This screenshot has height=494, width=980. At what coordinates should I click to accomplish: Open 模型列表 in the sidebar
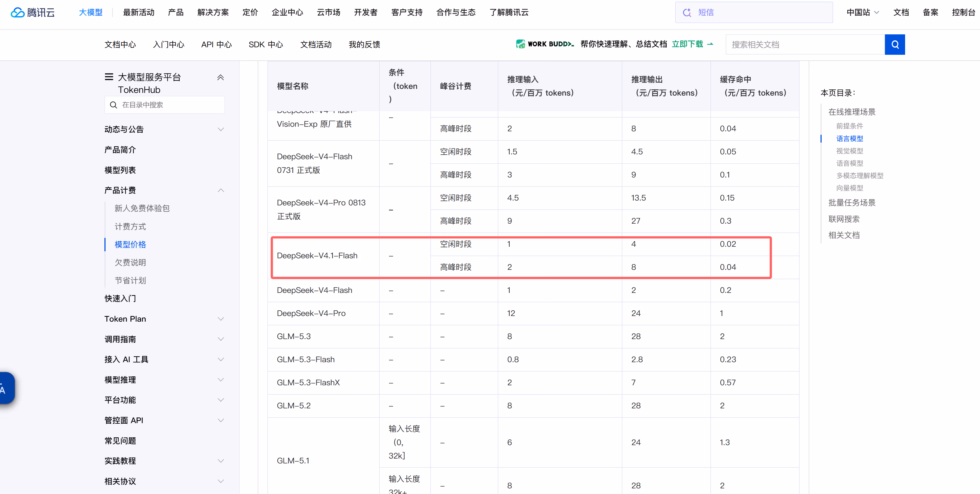point(120,170)
